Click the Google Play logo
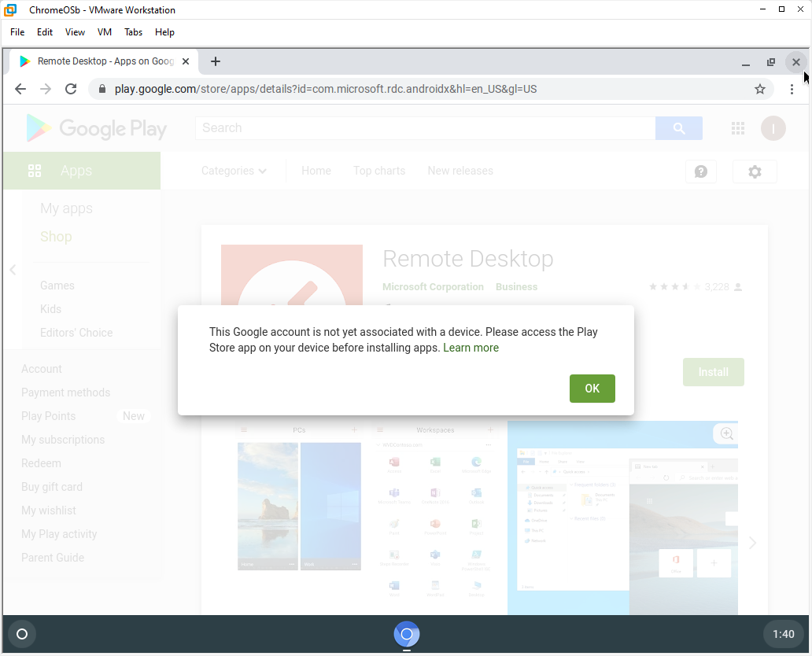812x656 pixels. pos(96,128)
